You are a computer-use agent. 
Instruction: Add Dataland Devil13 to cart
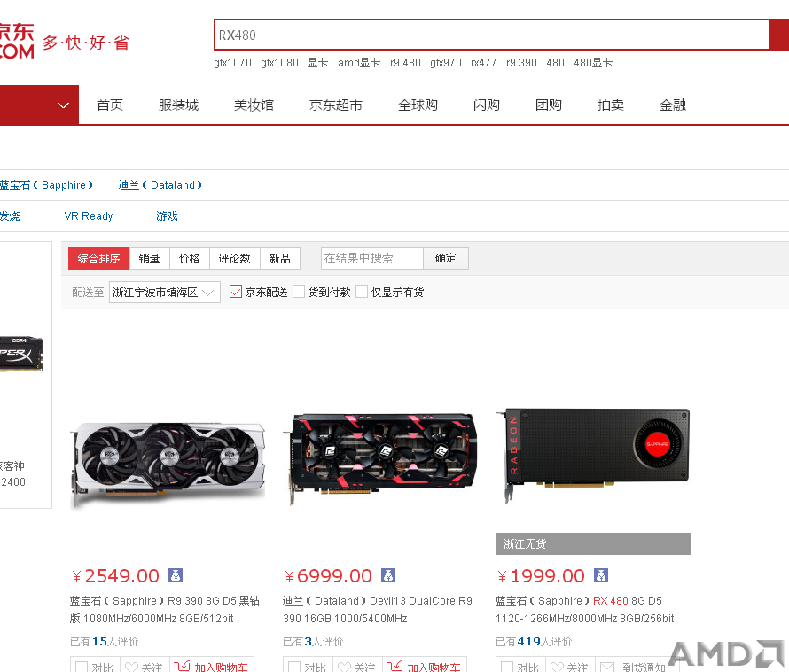424,666
